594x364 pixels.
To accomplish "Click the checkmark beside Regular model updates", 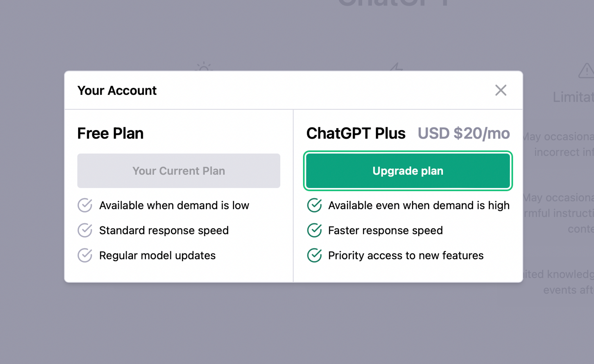I will pyautogui.click(x=85, y=255).
